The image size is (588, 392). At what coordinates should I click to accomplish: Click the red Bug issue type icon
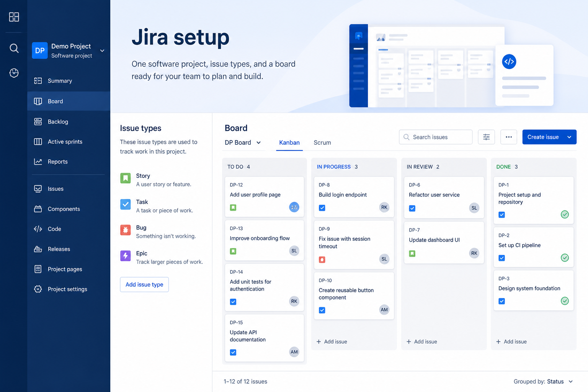[126, 230]
